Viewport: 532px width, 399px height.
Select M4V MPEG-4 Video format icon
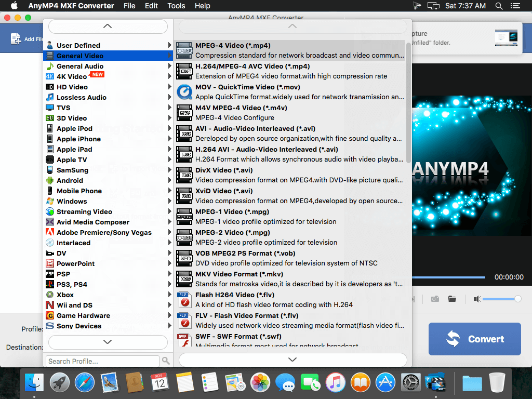(x=184, y=113)
